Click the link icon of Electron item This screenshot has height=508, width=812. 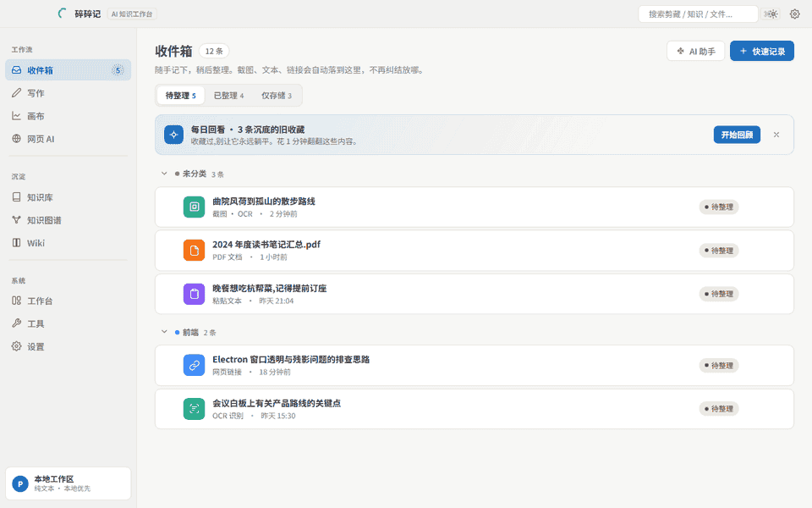pos(194,366)
